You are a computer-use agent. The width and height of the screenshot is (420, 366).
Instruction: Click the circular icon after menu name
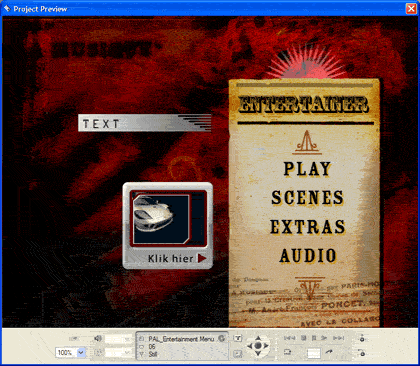click(221, 339)
